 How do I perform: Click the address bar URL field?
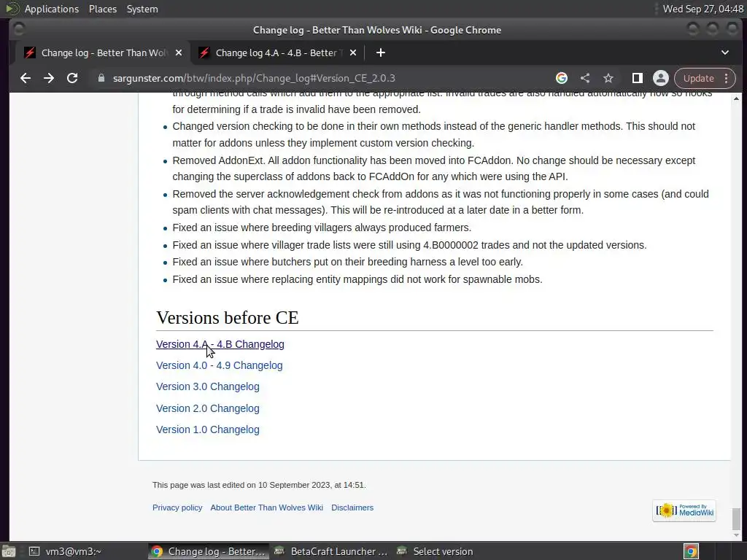[x=254, y=78]
